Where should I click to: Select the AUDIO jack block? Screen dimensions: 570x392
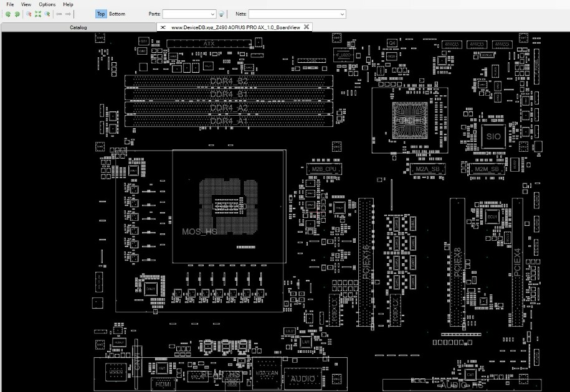(x=303, y=379)
